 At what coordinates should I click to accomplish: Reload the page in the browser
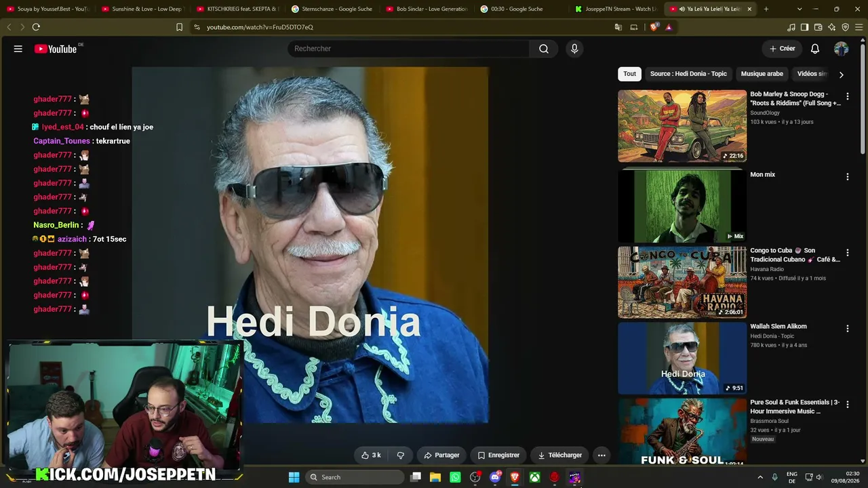[x=36, y=27]
